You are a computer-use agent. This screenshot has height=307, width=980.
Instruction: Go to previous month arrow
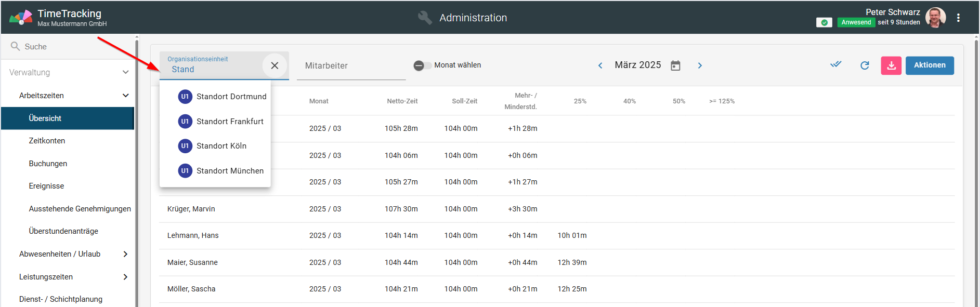[x=600, y=65]
